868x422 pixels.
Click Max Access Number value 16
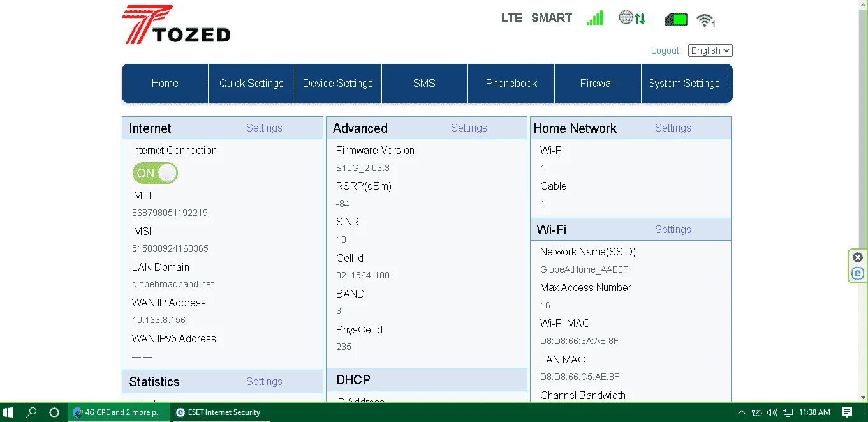click(545, 305)
